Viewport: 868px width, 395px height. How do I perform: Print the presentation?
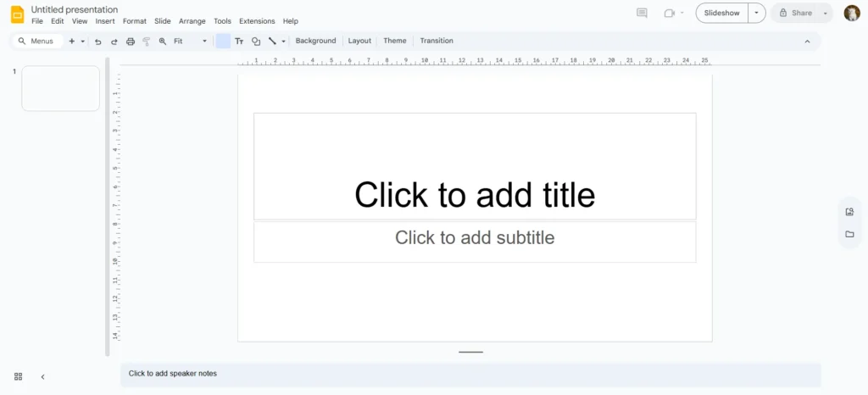point(131,42)
